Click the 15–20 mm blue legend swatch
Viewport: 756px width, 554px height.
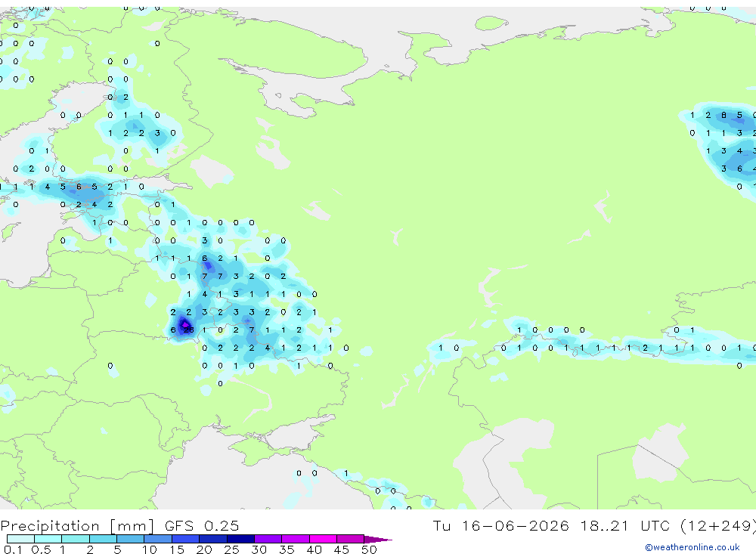[185, 539]
